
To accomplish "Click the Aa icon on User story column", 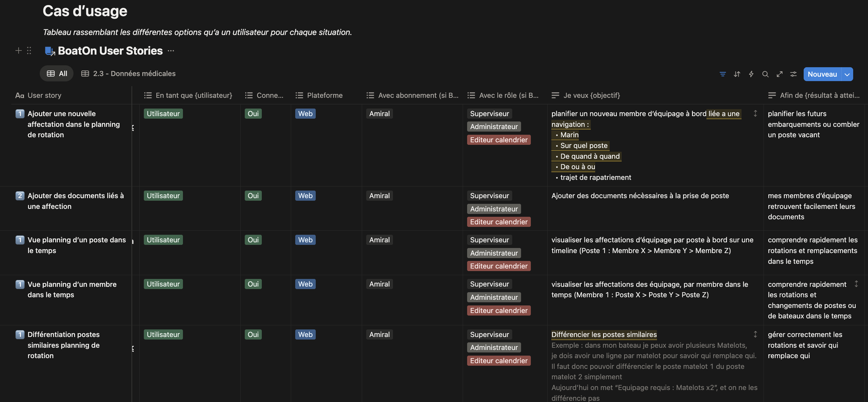I will [20, 95].
